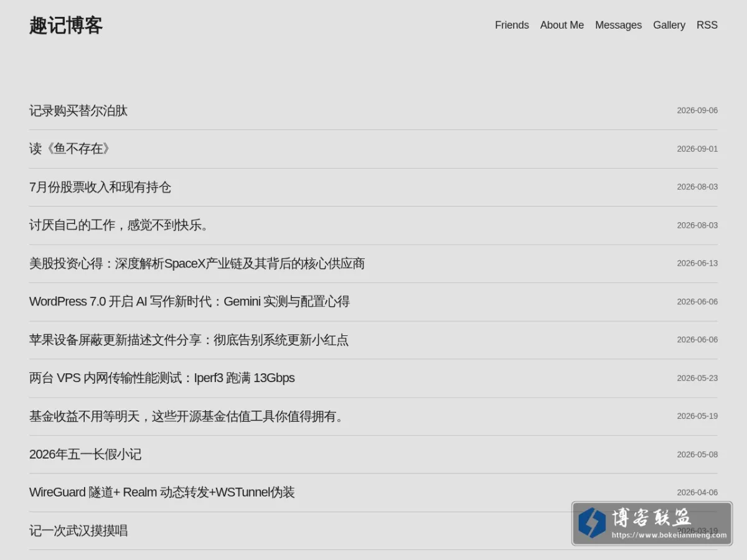Read the WordPress 7.0 Gemini post
This screenshot has width=747, height=560.
coord(189,302)
